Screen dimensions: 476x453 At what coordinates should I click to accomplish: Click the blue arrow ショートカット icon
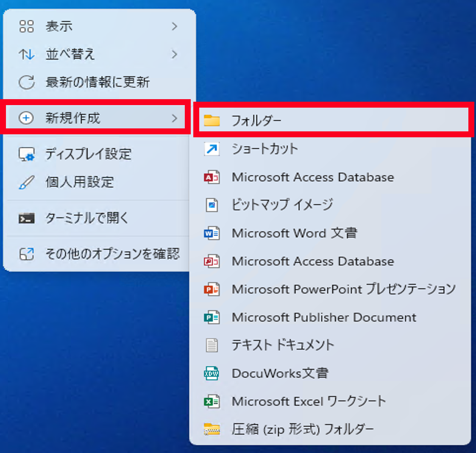click(212, 149)
